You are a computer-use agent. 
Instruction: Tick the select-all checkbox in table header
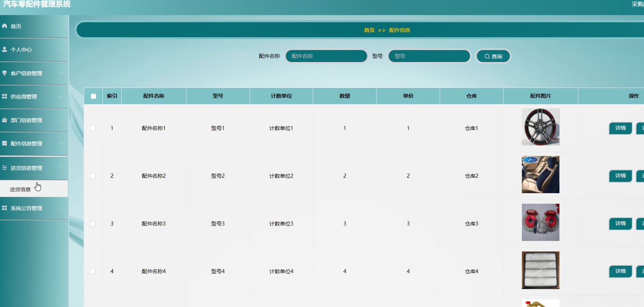coord(93,96)
